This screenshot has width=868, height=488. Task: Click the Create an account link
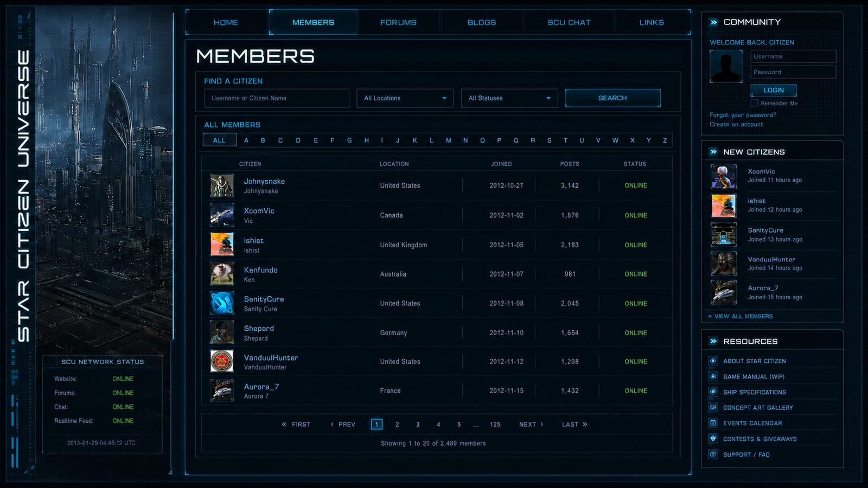pos(736,124)
